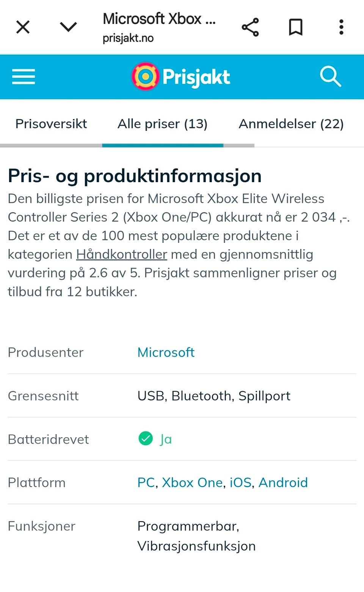Tap the Prisjakt logo

pyautogui.click(x=181, y=77)
